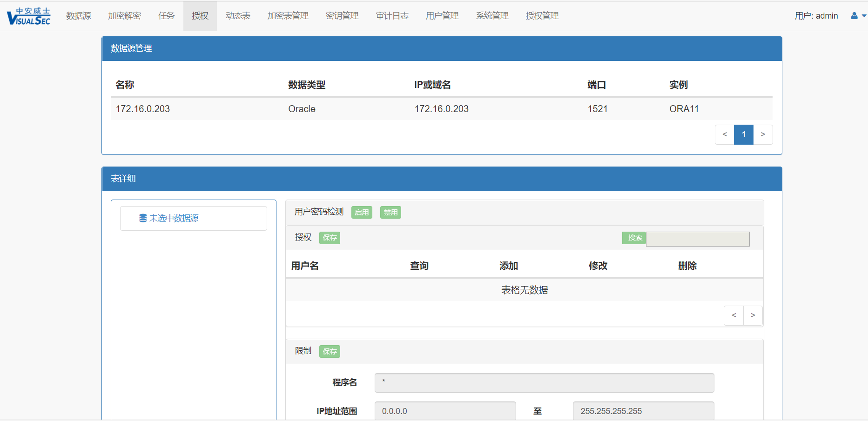Go to next page in authorization table
Viewport: 868px width, 421px height.
tap(753, 315)
